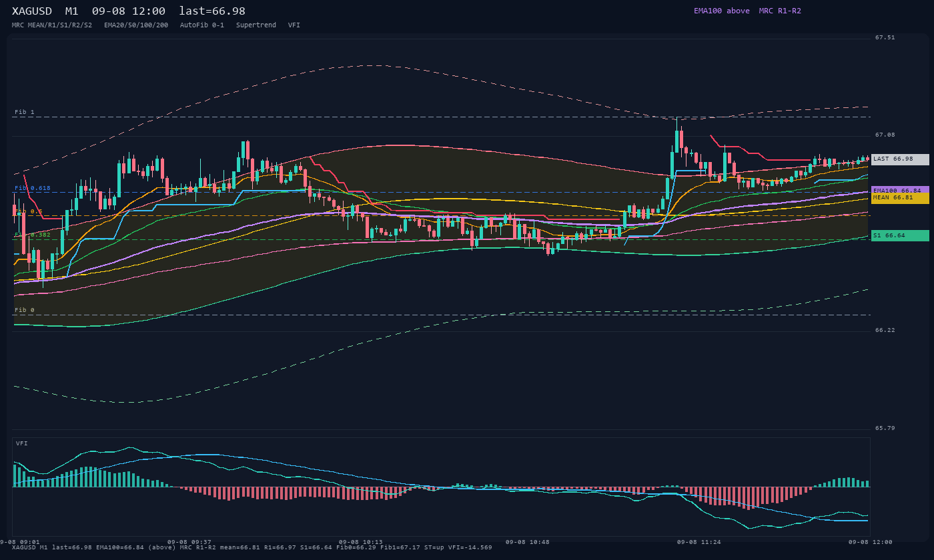Select the "EMA100 66.84" price tag
Screen dimensions: 934x560
coord(900,190)
